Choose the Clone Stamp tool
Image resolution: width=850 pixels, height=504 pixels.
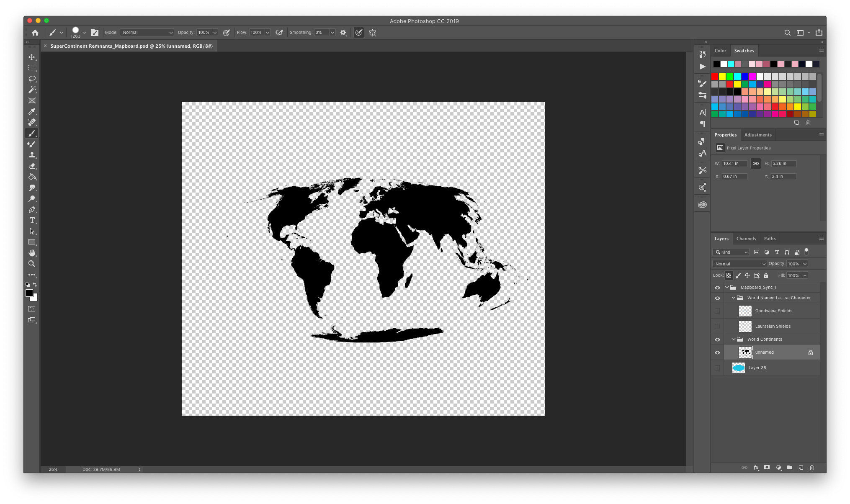[32, 155]
